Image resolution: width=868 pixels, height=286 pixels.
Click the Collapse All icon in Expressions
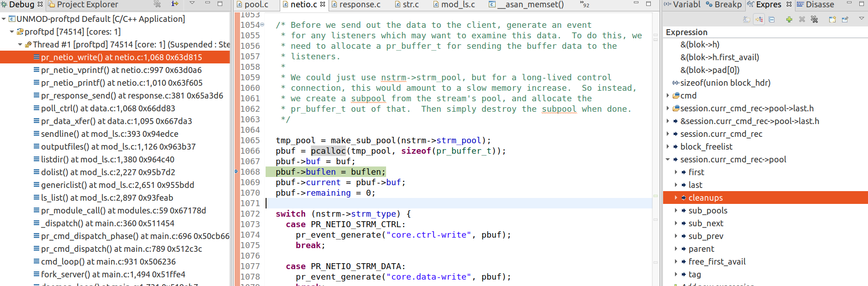click(772, 19)
